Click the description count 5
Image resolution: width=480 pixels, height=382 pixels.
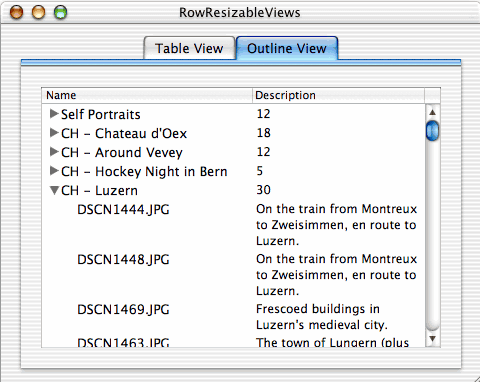tap(260, 171)
